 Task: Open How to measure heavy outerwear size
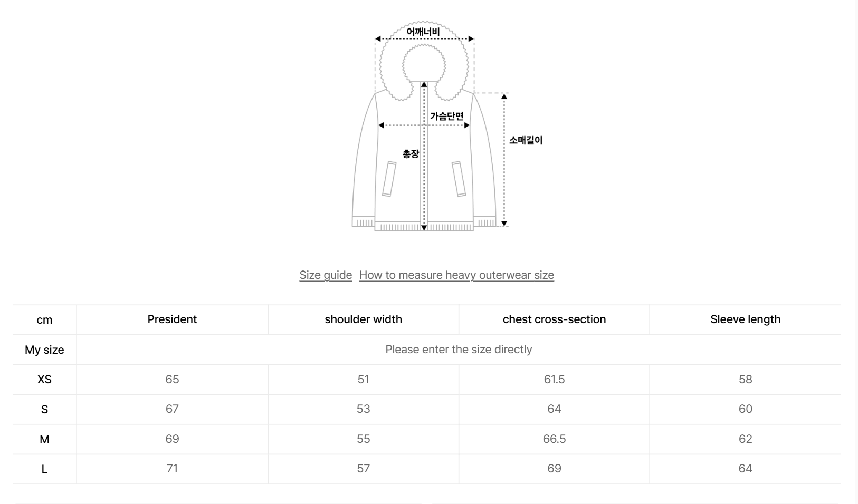(456, 275)
